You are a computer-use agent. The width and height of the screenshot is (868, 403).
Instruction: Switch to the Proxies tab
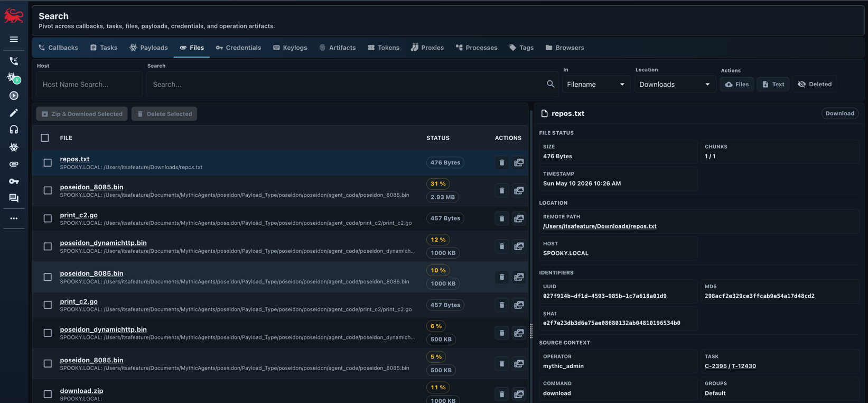[x=427, y=48]
